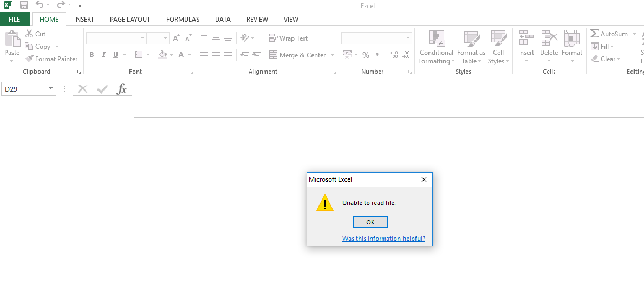644x289 pixels.
Task: Click the Undo arrow icon
Action: pyautogui.click(x=40, y=5)
